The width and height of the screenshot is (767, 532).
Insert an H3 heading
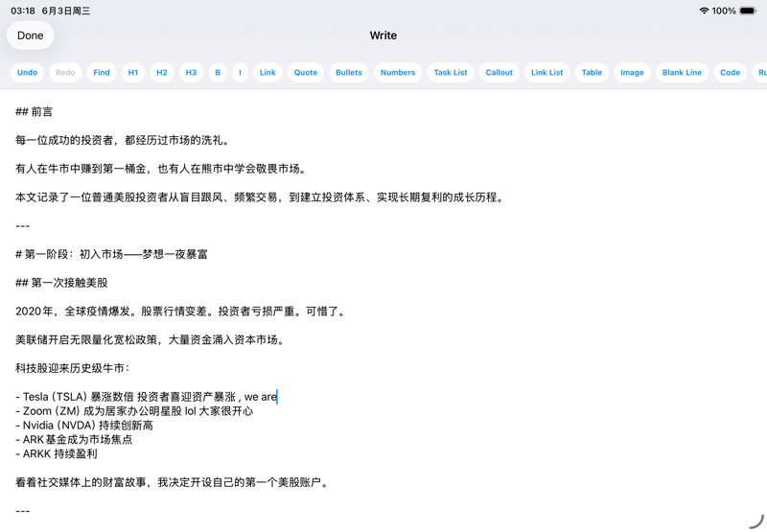[191, 72]
